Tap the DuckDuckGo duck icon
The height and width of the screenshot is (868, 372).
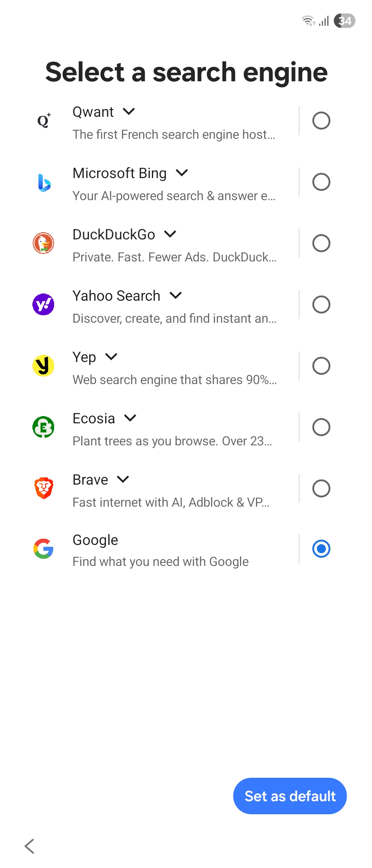[x=43, y=243]
